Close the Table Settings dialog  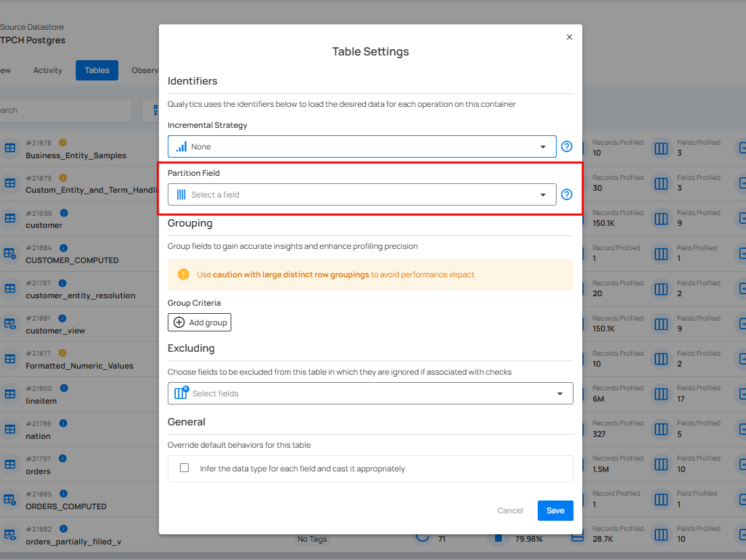(569, 37)
